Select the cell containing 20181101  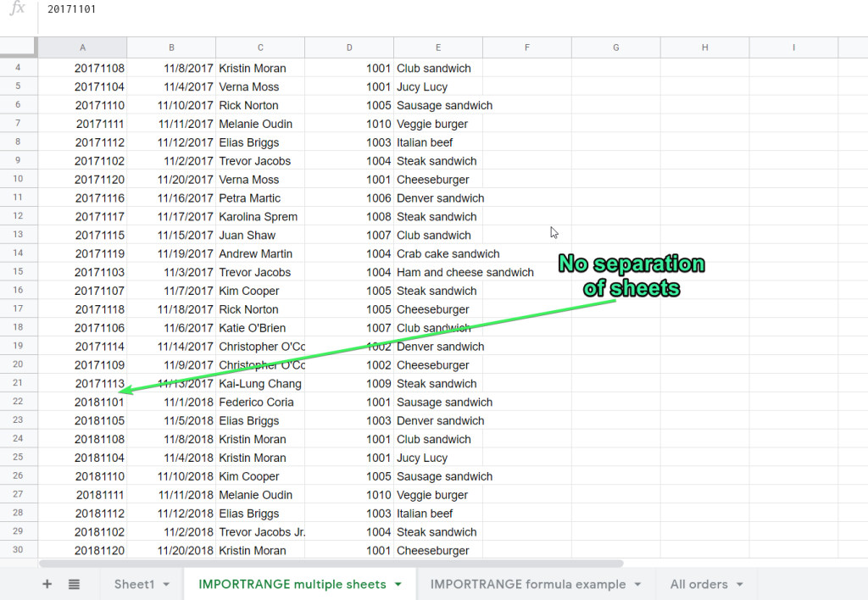pyautogui.click(x=82, y=401)
